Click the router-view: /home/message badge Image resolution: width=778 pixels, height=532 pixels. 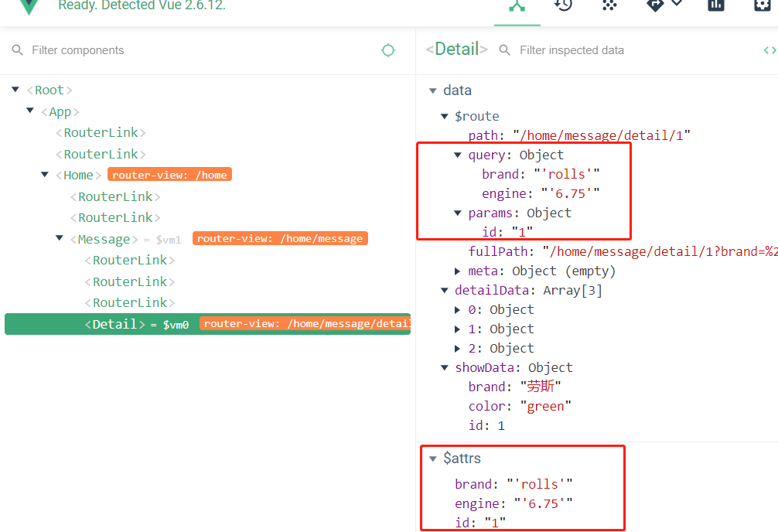pos(280,239)
